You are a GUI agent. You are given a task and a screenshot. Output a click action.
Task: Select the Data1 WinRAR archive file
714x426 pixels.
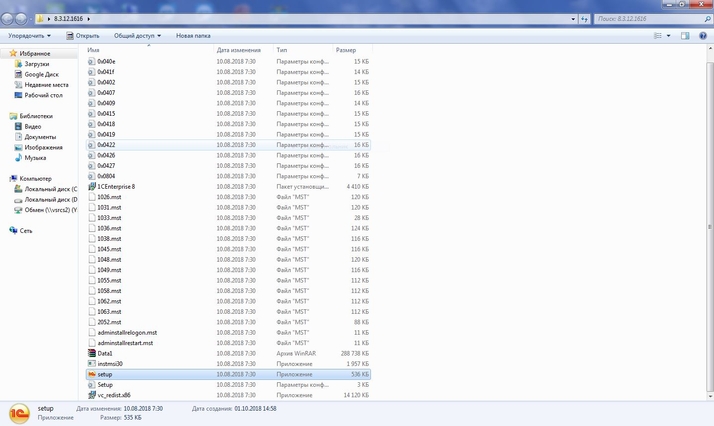tap(105, 353)
